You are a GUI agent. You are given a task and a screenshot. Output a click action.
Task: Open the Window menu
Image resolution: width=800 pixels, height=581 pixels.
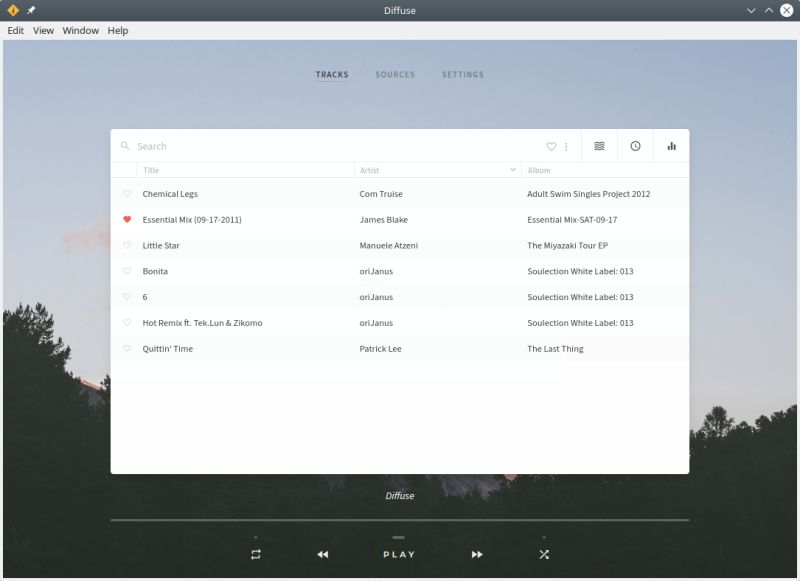click(x=80, y=30)
